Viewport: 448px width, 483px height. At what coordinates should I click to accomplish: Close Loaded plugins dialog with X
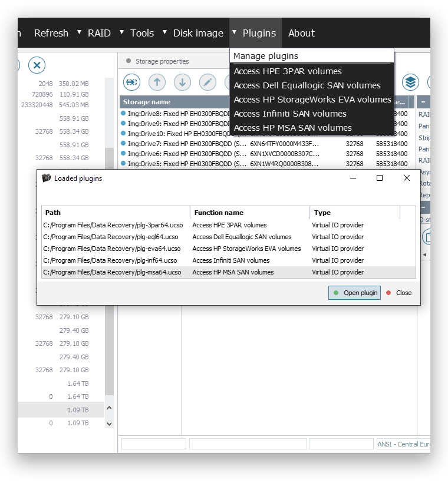pyautogui.click(x=407, y=178)
